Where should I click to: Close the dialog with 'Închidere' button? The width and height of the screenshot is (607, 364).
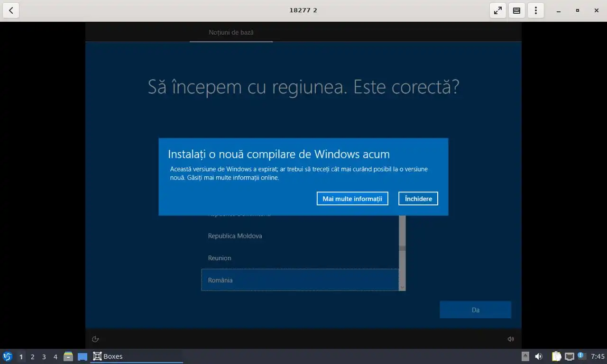418,199
